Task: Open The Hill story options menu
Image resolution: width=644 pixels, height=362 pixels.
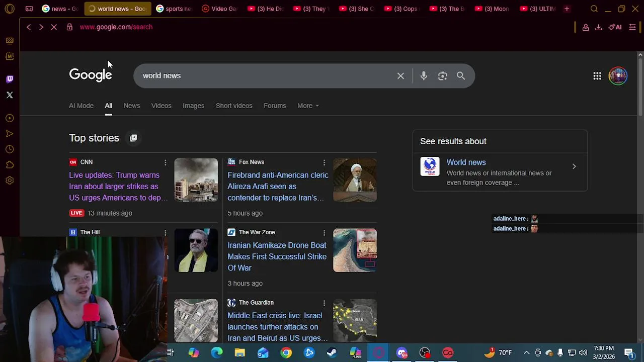Action: click(x=165, y=232)
